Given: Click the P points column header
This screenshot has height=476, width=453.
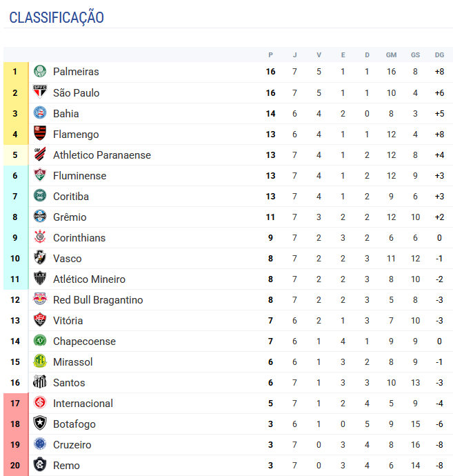Looking at the screenshot, I should point(271,55).
